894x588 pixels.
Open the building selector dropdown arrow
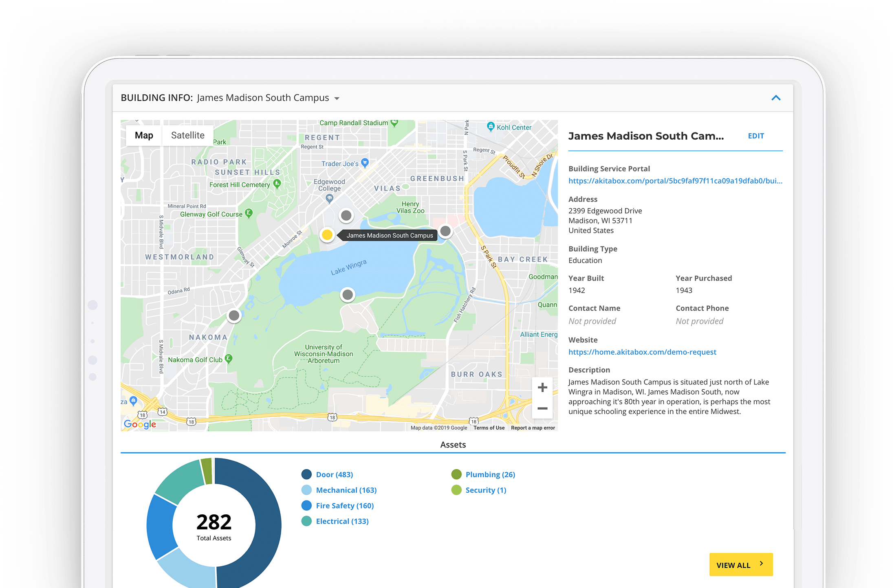click(337, 99)
